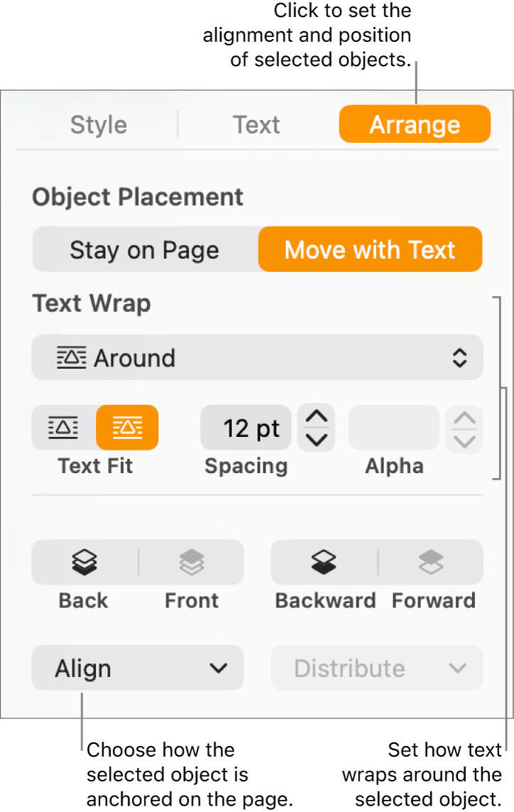Click the Forward layering icon
514x812 pixels.
pos(433,562)
